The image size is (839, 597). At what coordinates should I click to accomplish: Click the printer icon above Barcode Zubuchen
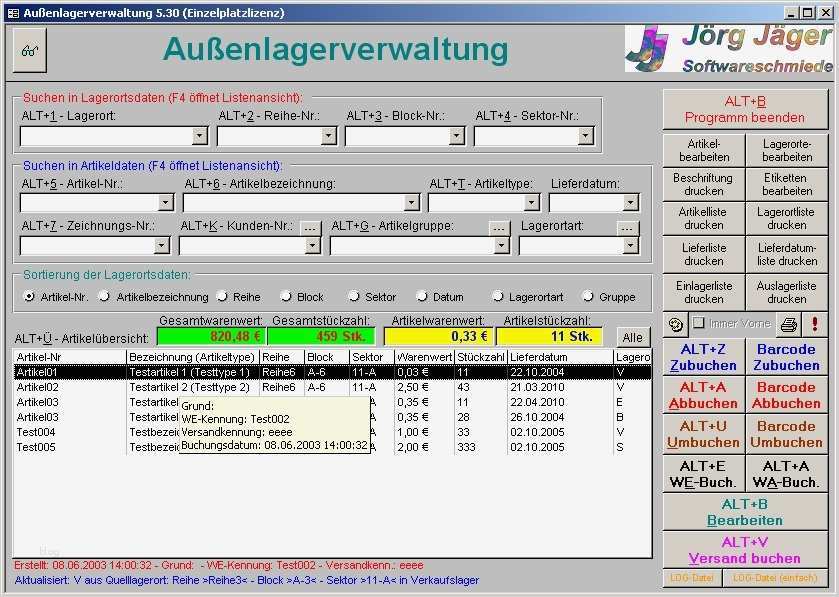coord(789,324)
